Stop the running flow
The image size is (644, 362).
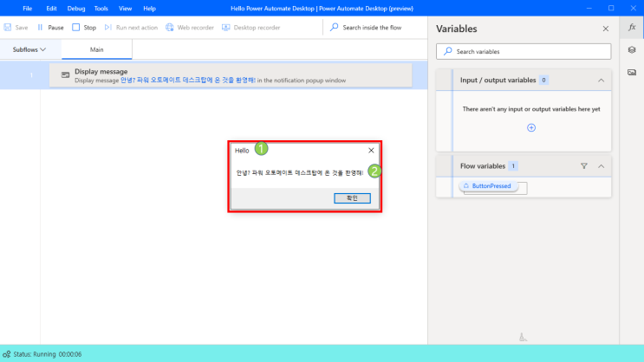point(84,28)
